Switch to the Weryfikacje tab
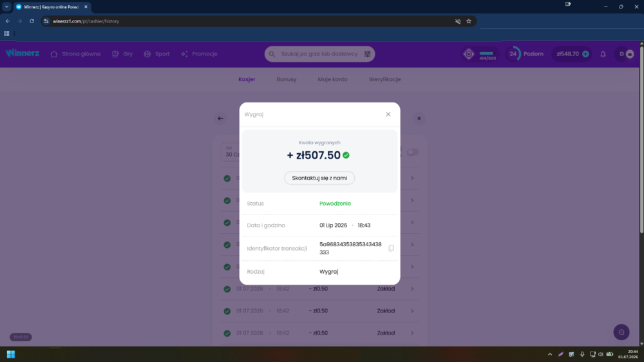This screenshot has width=644, height=362. 384,79
